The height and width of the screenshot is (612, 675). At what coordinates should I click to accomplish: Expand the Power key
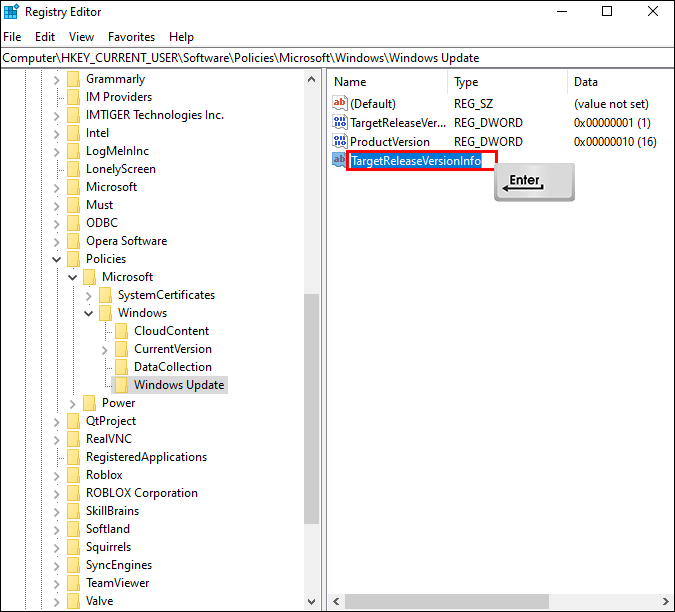(72, 404)
